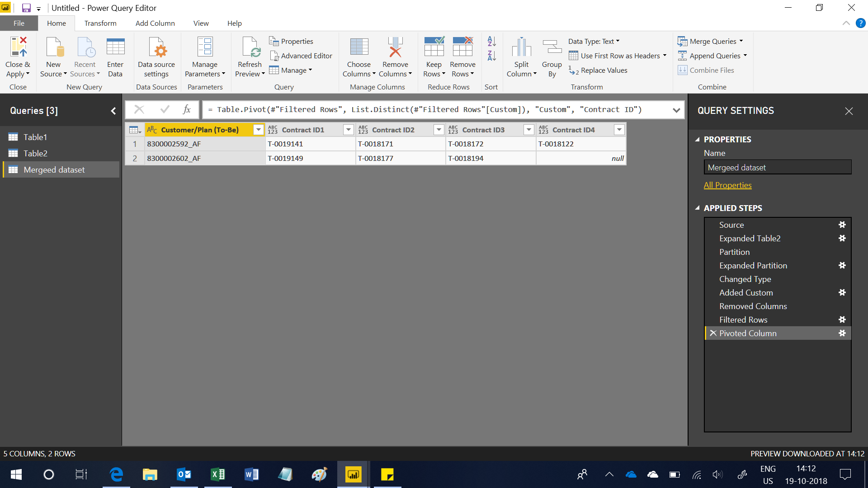The image size is (868, 488).
Task: Click the Split Column icon
Action: click(521, 47)
